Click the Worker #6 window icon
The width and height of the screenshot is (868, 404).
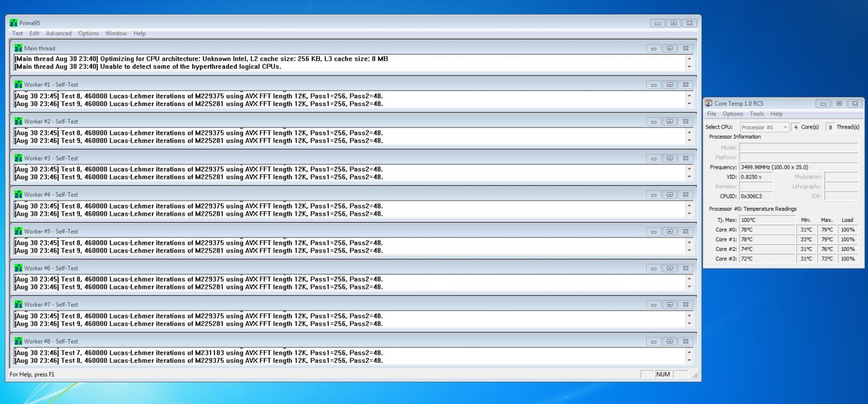(x=18, y=268)
